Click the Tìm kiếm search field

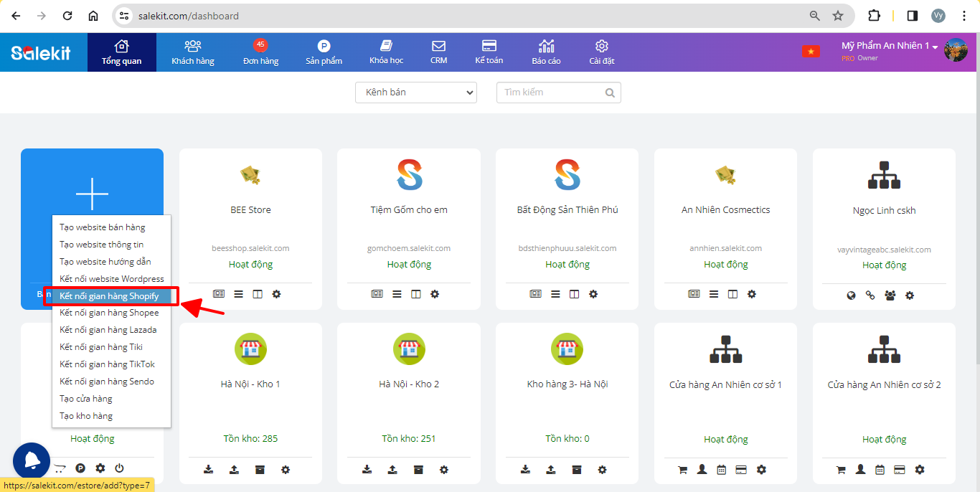(x=552, y=93)
